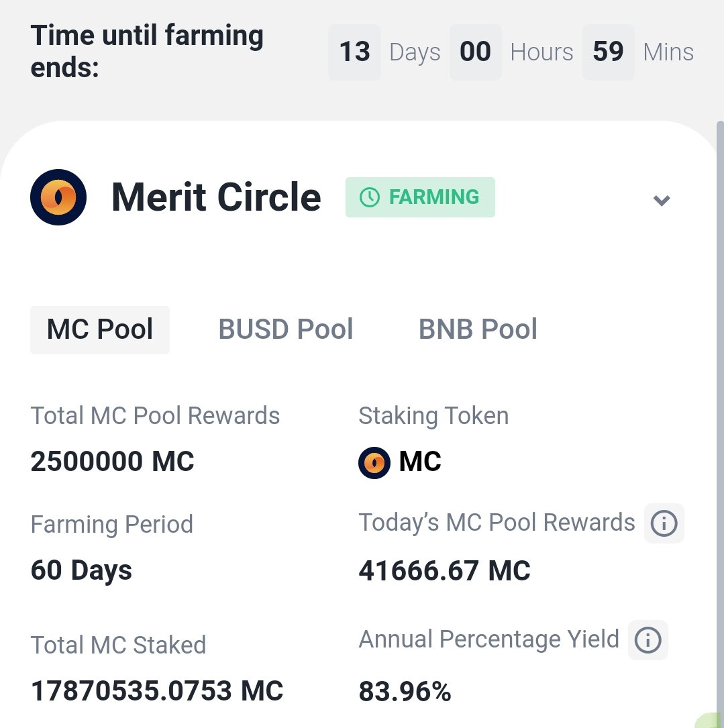Click the 13 Days countdown box

pyautogui.click(x=354, y=52)
